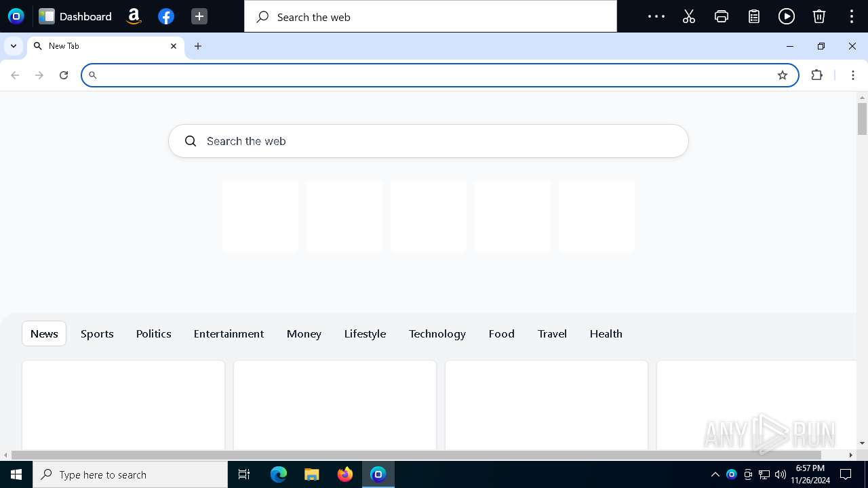Viewport: 868px width, 488px height.
Task: Go back to previous page
Action: [x=15, y=75]
